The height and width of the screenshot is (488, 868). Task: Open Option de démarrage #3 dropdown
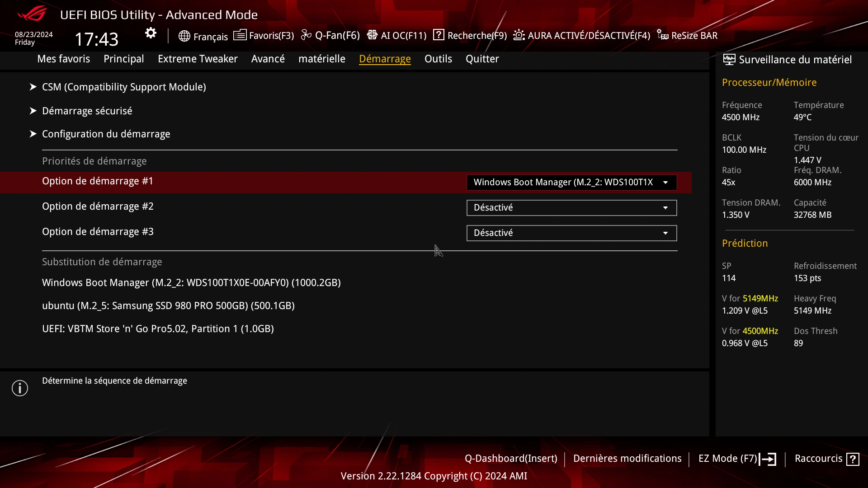click(571, 233)
